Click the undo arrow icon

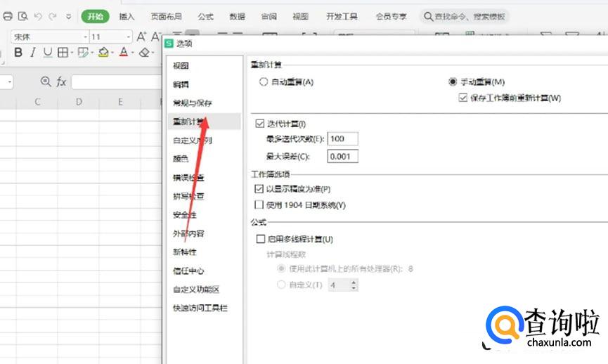click(38, 16)
